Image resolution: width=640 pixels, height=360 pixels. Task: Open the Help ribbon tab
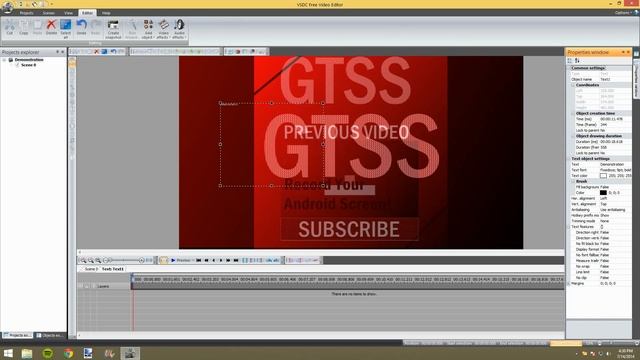click(106, 13)
